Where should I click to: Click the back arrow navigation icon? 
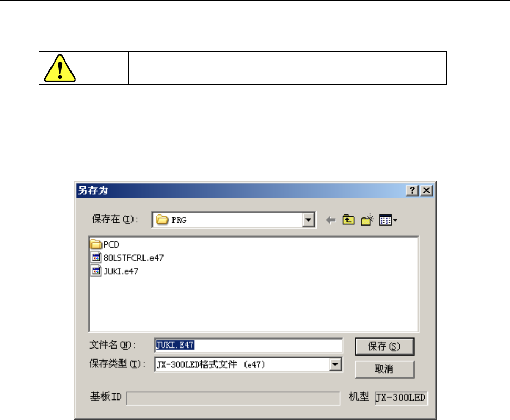point(331,220)
